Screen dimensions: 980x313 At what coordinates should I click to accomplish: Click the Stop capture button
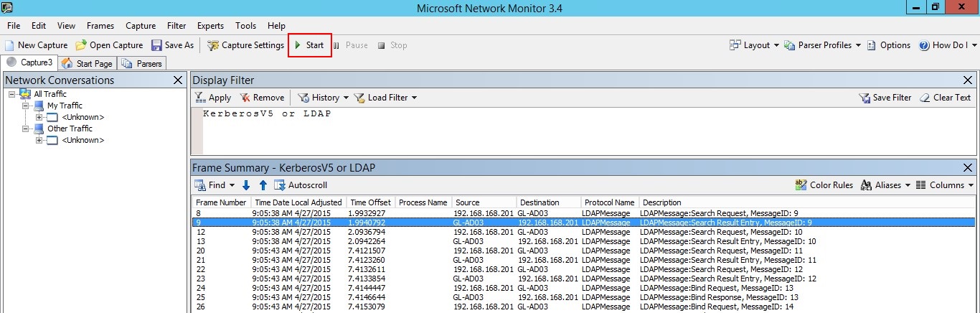[392, 45]
